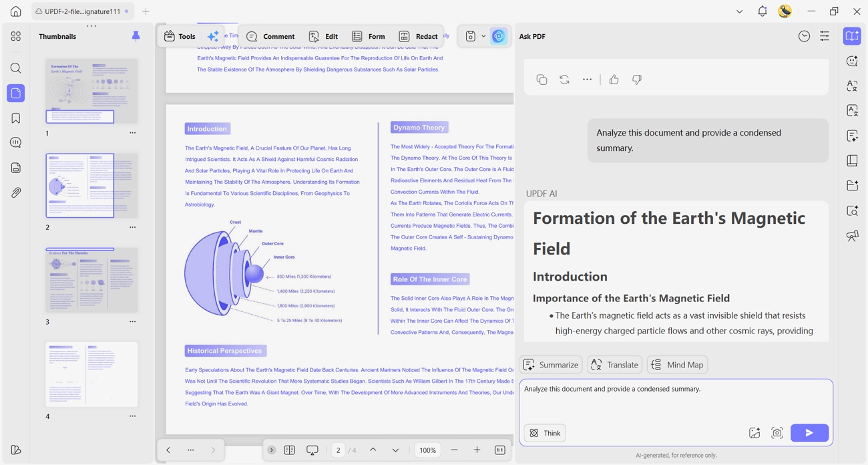Regenerate the AI response
868x465 pixels.
(x=564, y=80)
